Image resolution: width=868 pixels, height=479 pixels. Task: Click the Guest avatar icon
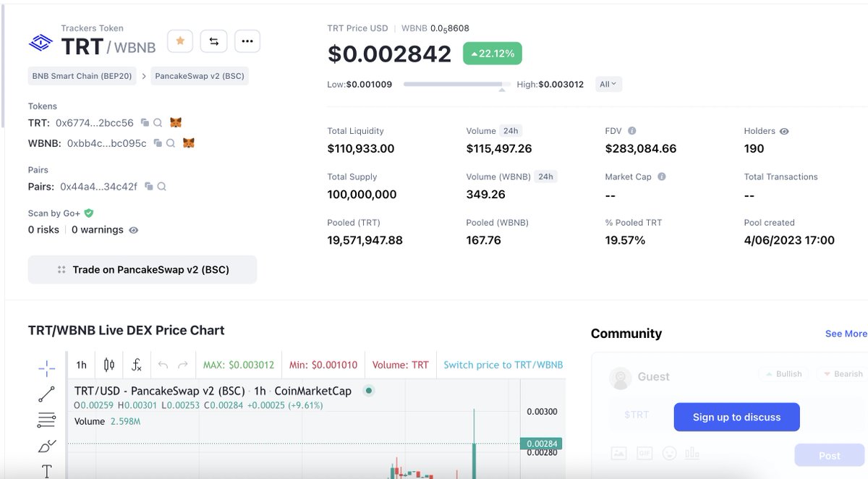(x=620, y=378)
